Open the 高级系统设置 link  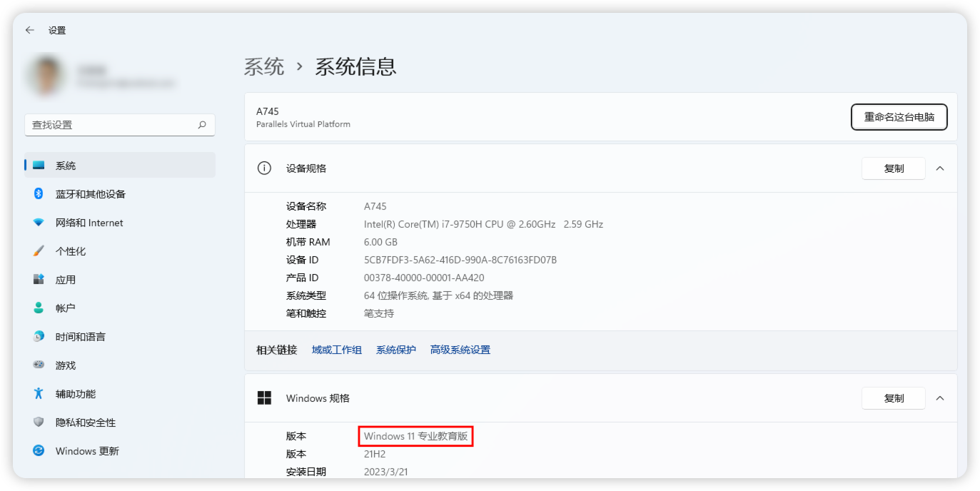pos(460,350)
